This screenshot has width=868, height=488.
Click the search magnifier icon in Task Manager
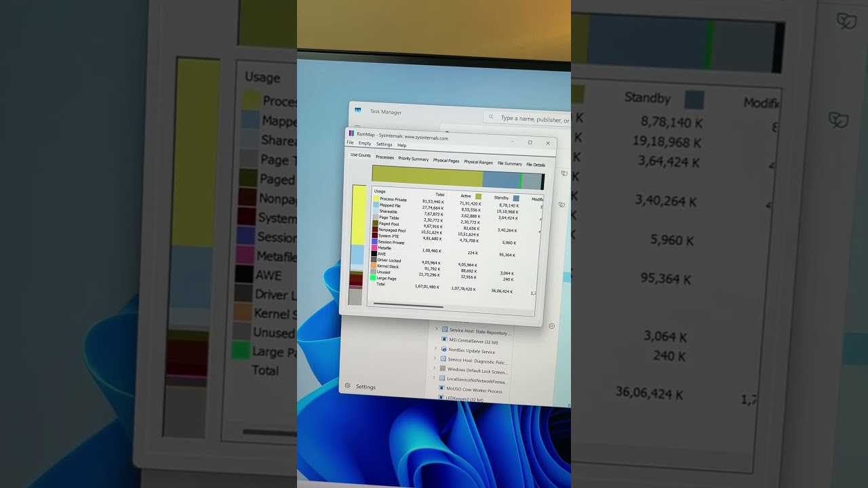click(491, 117)
